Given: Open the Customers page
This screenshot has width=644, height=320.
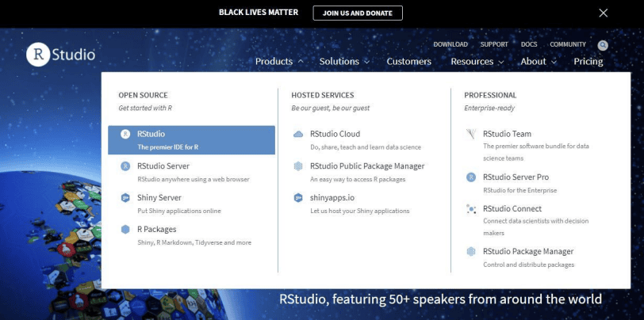Looking at the screenshot, I should pyautogui.click(x=408, y=62).
